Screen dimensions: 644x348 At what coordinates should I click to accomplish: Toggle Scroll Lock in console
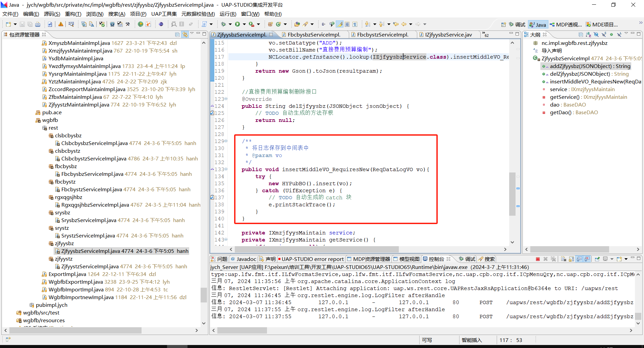(571, 259)
